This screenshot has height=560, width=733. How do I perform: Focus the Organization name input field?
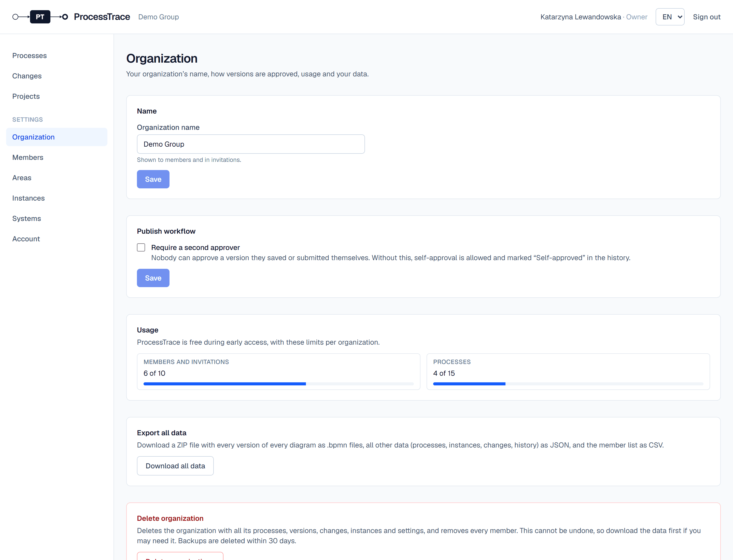[x=251, y=144]
